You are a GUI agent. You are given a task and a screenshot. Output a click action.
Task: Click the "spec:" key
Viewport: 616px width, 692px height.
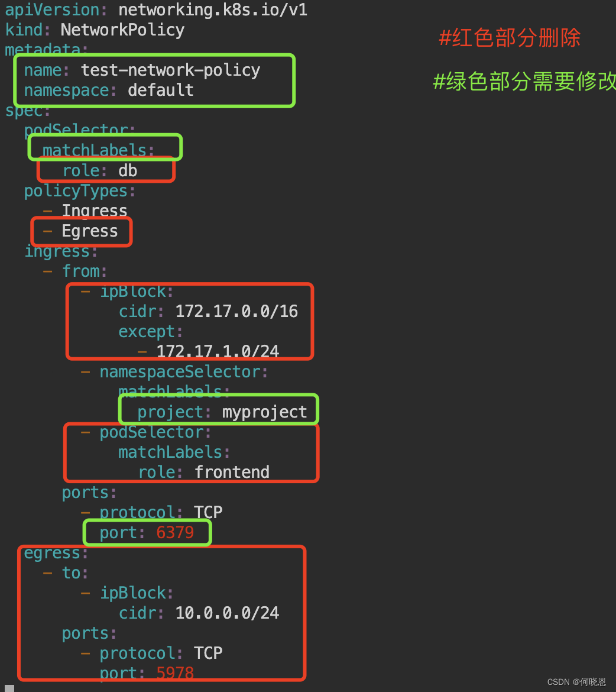pos(27,110)
